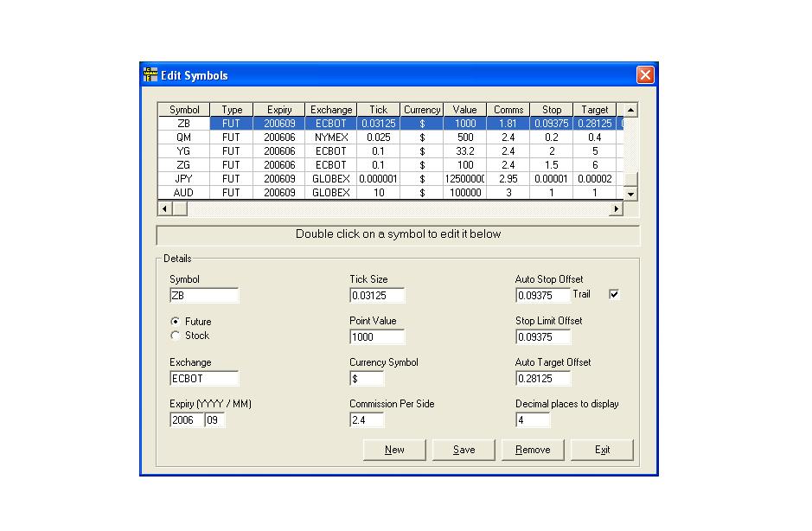Click the Exchange column header
Image resolution: width=812 pixels, height=531 pixels.
click(x=331, y=110)
